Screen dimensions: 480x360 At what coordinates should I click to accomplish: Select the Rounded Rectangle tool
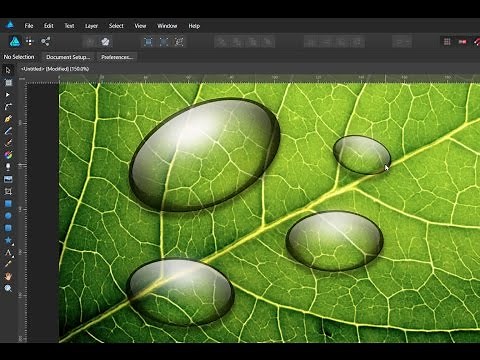click(x=8, y=228)
